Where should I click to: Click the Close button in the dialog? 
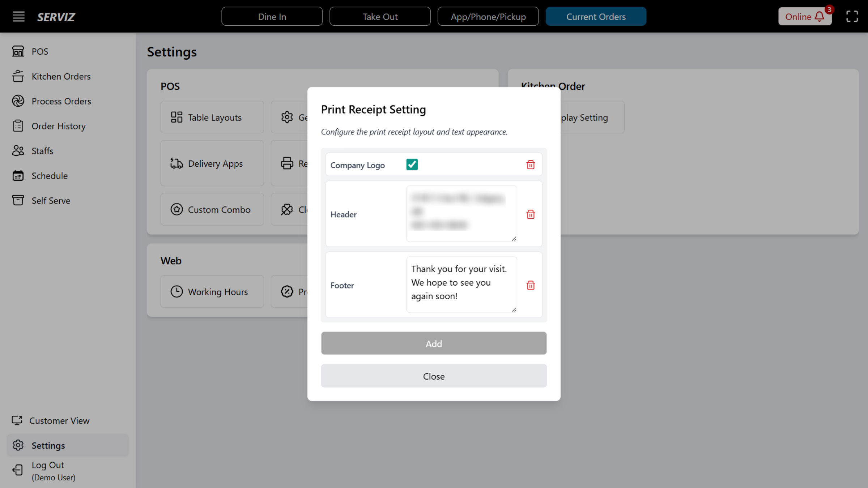[434, 376]
